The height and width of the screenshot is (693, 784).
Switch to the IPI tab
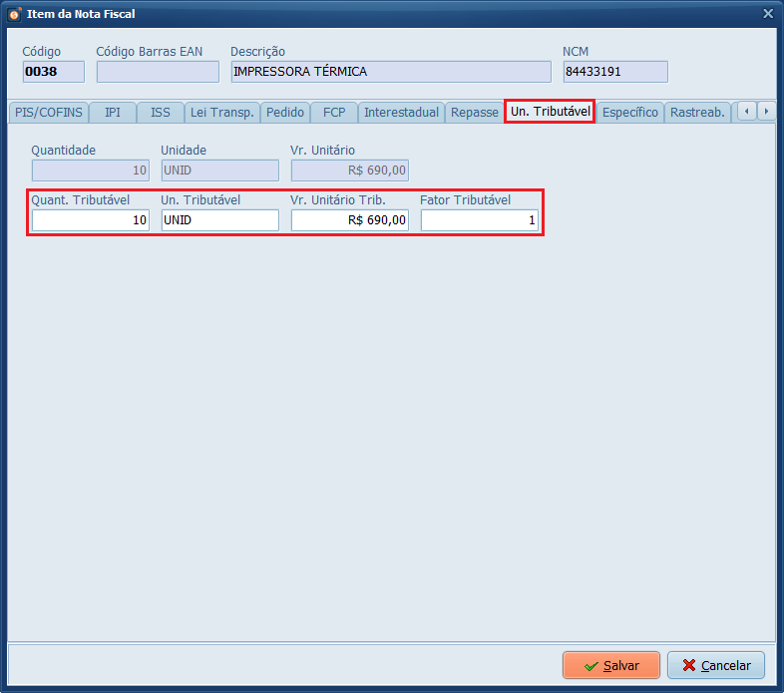click(x=113, y=113)
